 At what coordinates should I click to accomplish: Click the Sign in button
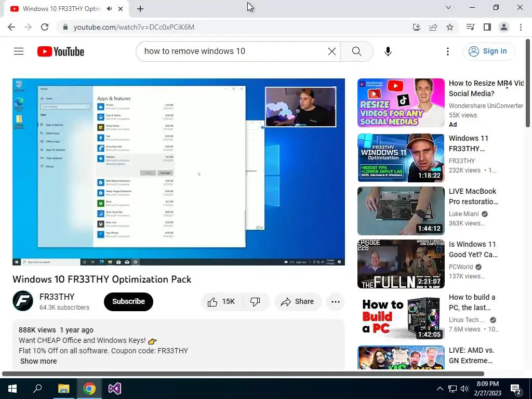point(488,51)
